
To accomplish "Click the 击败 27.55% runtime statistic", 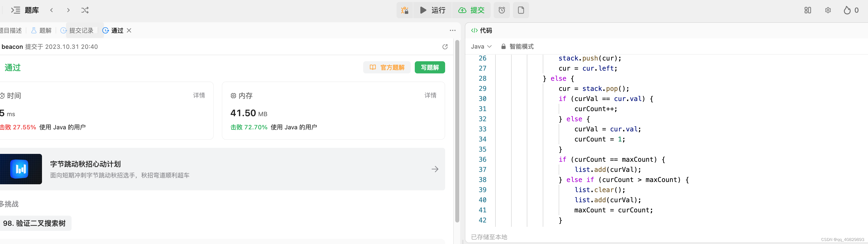I will [x=18, y=127].
